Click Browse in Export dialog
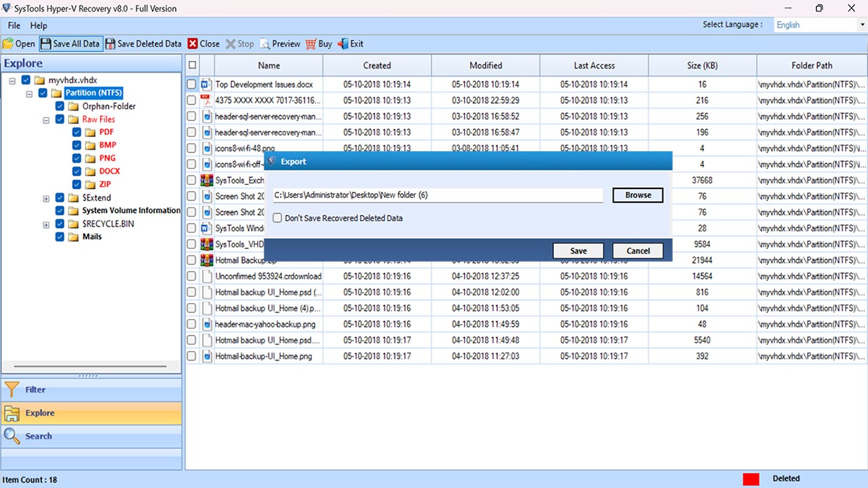The width and height of the screenshot is (868, 488). point(637,195)
